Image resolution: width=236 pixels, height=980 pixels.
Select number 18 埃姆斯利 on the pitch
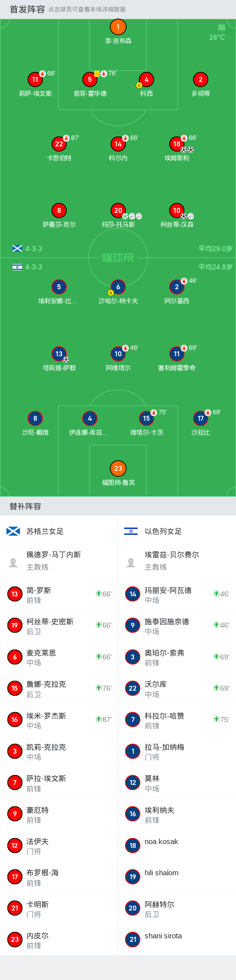point(177,144)
